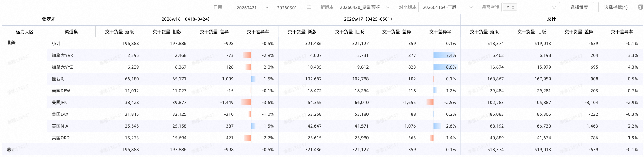Remove the Y tag in 是否空运 filter
Screen dimensions: 644x157
pyautogui.click(x=513, y=8)
